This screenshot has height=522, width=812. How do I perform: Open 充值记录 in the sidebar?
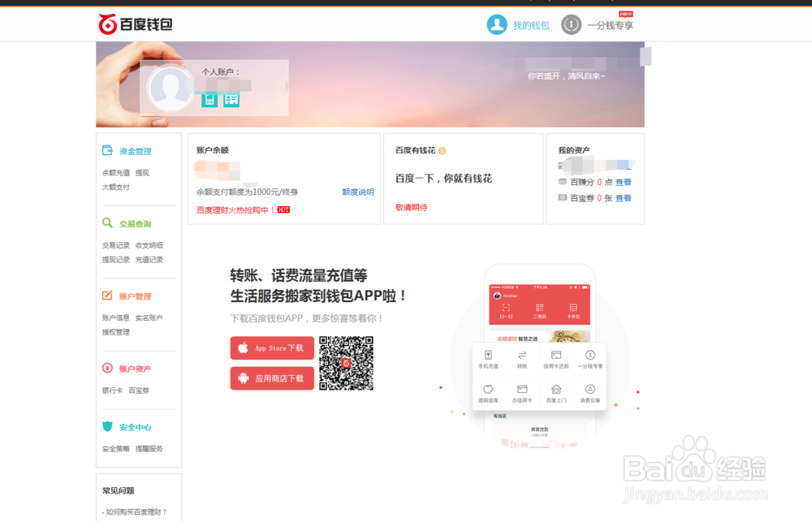[149, 260]
